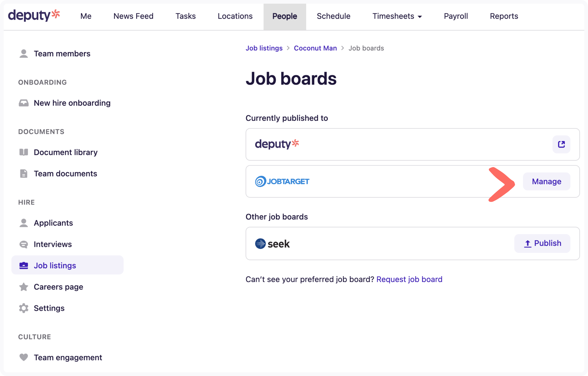The height and width of the screenshot is (376, 588).
Task: Click the HIRE section header
Action: [26, 203]
